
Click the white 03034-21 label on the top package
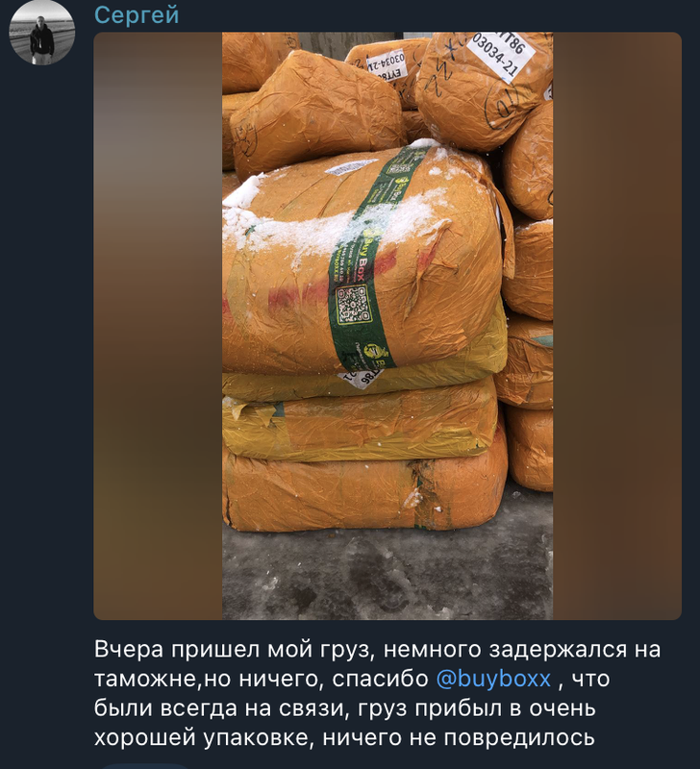point(501,54)
